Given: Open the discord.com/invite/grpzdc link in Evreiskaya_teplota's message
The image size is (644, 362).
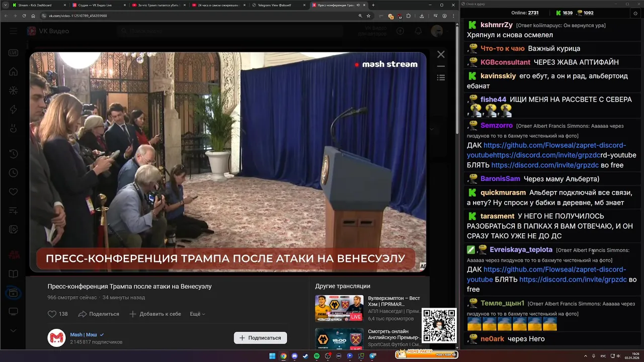Looking at the screenshot, I should (573, 280).
